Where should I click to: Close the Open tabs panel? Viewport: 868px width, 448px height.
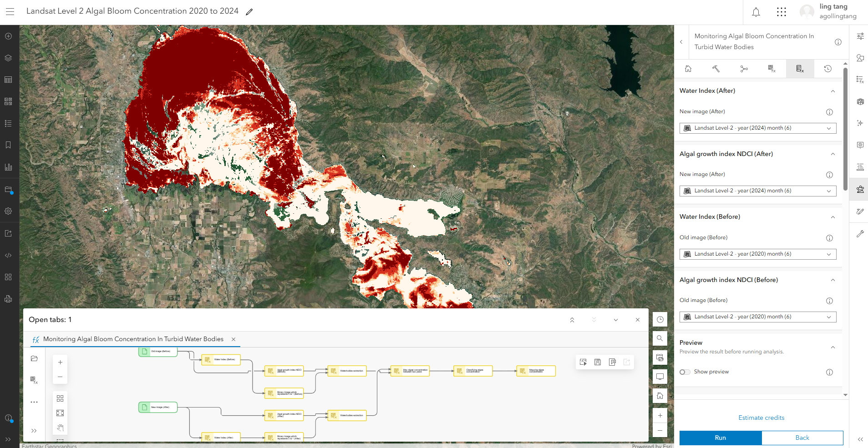tap(638, 320)
